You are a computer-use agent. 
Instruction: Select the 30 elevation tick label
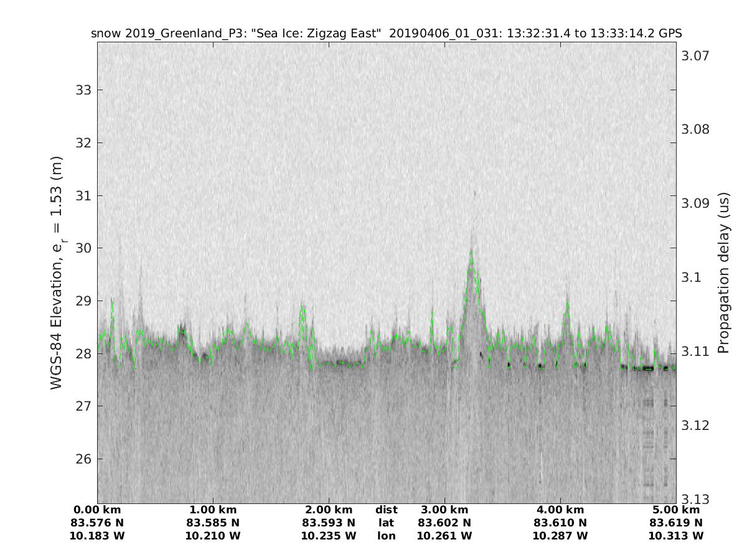click(84, 248)
